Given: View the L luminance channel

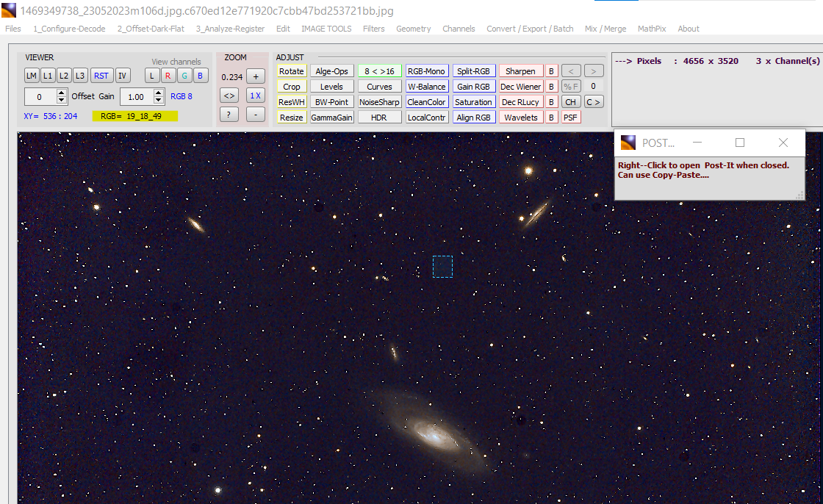Looking at the screenshot, I should pos(152,76).
